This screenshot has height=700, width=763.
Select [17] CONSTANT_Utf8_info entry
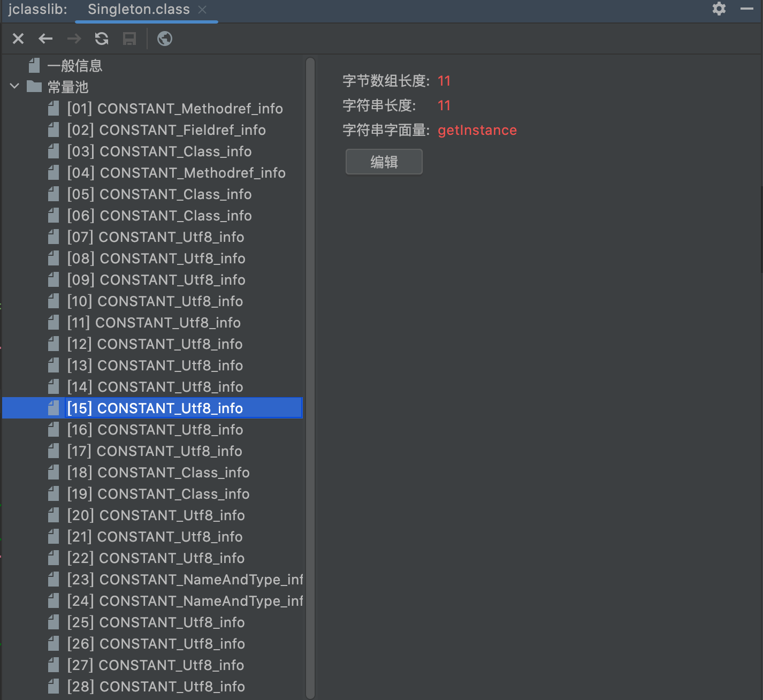pos(155,451)
